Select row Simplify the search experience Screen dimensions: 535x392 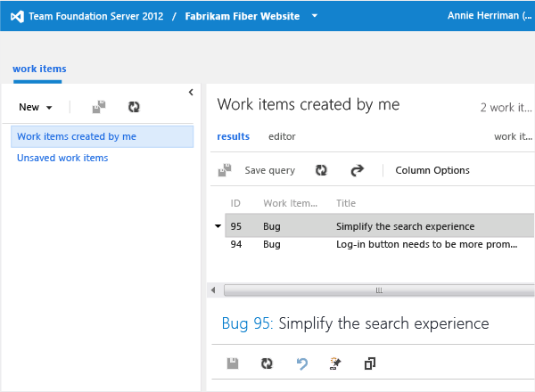[x=380, y=225]
